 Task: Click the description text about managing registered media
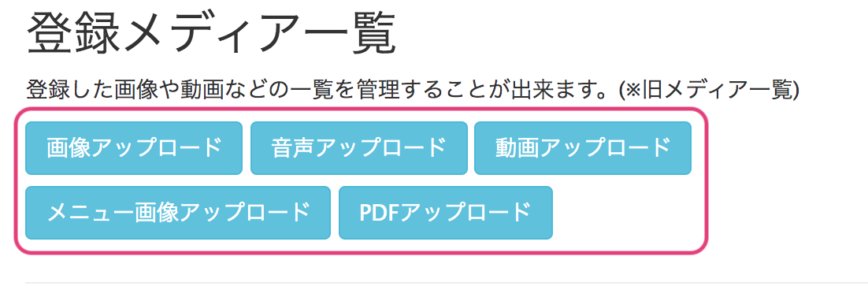pyautogui.click(x=321, y=89)
